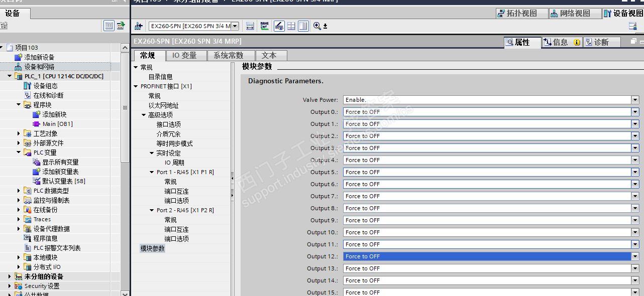The image size is (644, 296).
Task: Click the 在线和诊断 stethoscope icon
Action: (x=28, y=95)
